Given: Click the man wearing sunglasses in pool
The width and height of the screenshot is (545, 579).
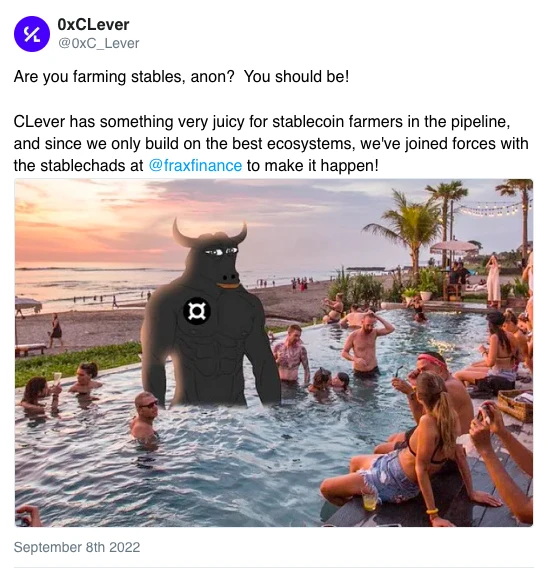Looking at the screenshot, I should point(145,415).
